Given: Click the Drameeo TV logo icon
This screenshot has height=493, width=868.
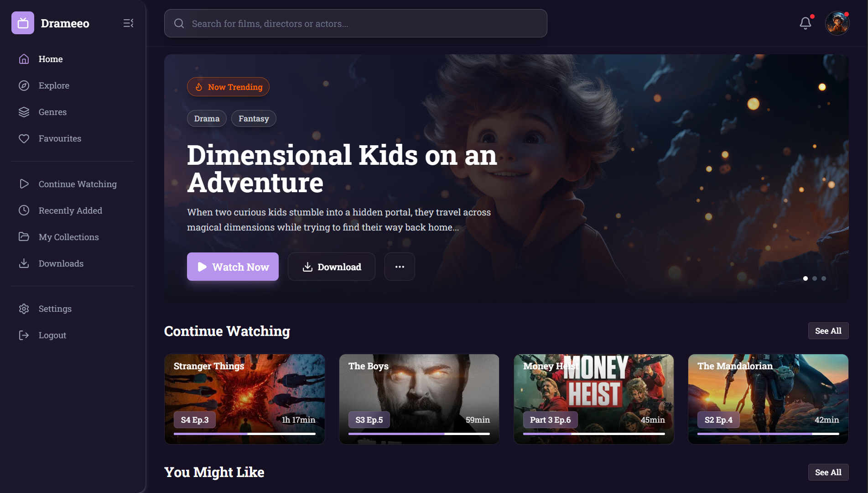Looking at the screenshot, I should coord(23,23).
